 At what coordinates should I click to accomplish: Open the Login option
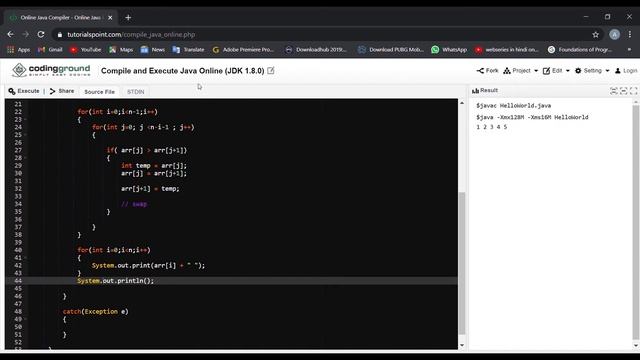tap(626, 71)
